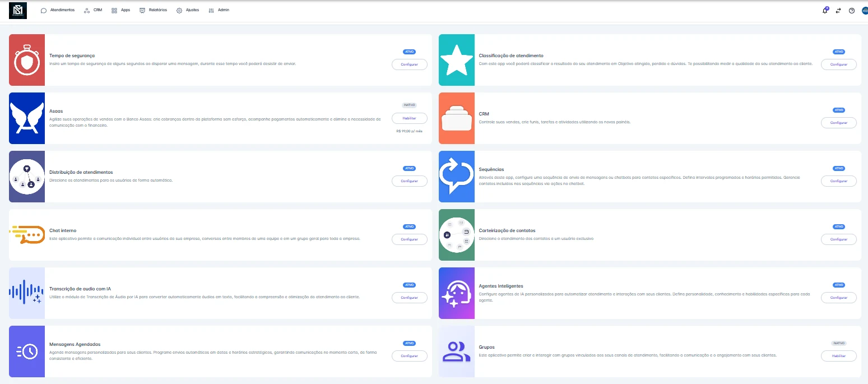Click the Asaas price "R$ 99,00 p/ mês"
Image resolution: width=868 pixels, height=384 pixels.
coord(409,131)
